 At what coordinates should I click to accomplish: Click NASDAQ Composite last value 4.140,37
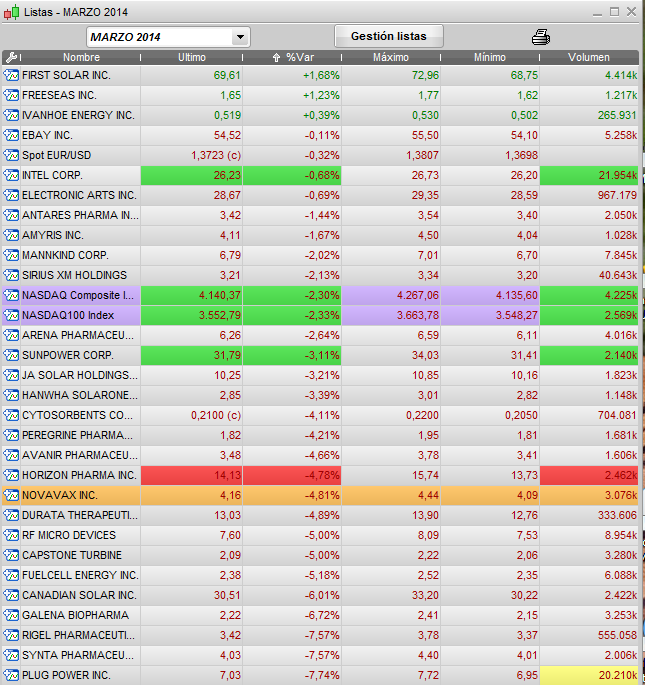tap(191, 295)
